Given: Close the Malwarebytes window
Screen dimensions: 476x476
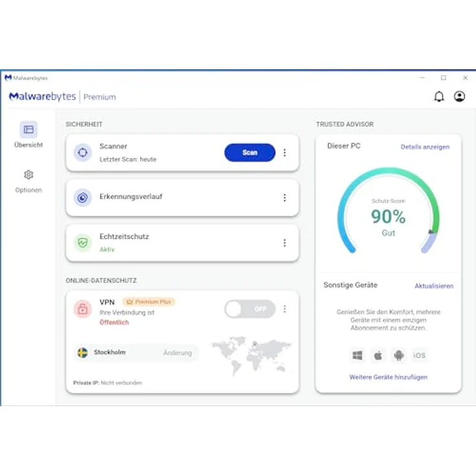Looking at the screenshot, I should click(x=465, y=78).
